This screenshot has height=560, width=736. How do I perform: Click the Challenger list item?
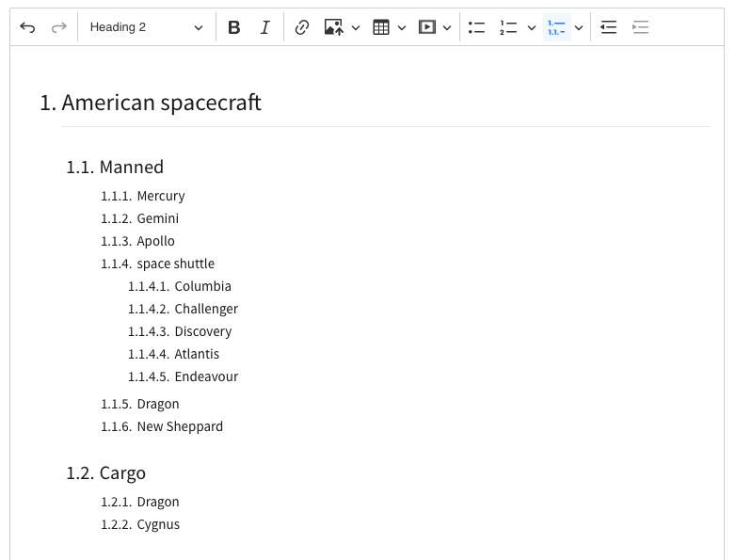[206, 309]
